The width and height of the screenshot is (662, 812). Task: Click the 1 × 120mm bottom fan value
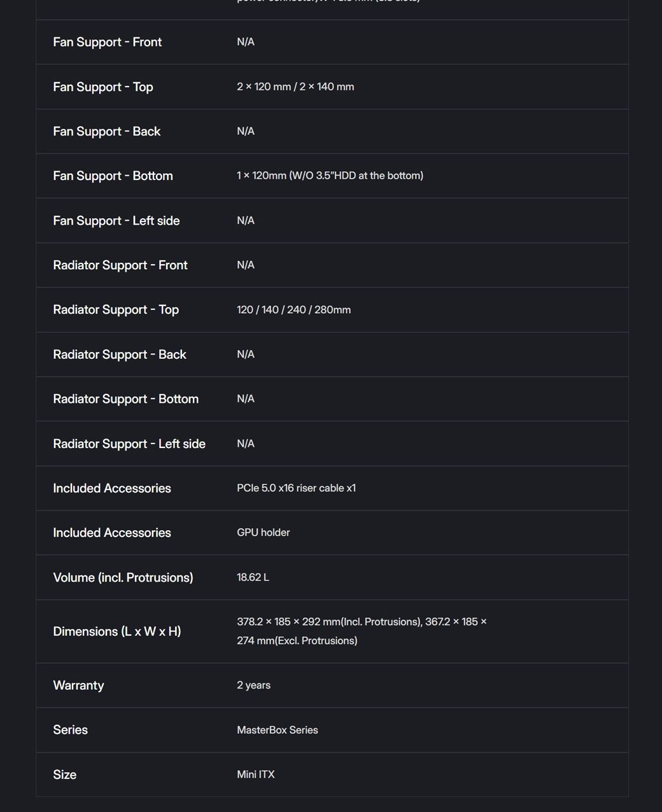point(330,176)
